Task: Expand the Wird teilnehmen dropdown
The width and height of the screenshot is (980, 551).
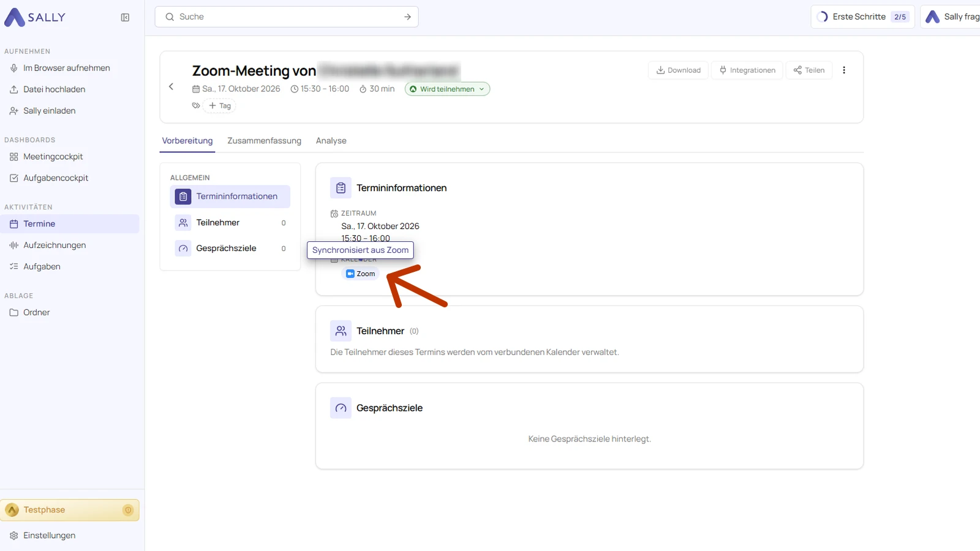Action: coord(447,89)
